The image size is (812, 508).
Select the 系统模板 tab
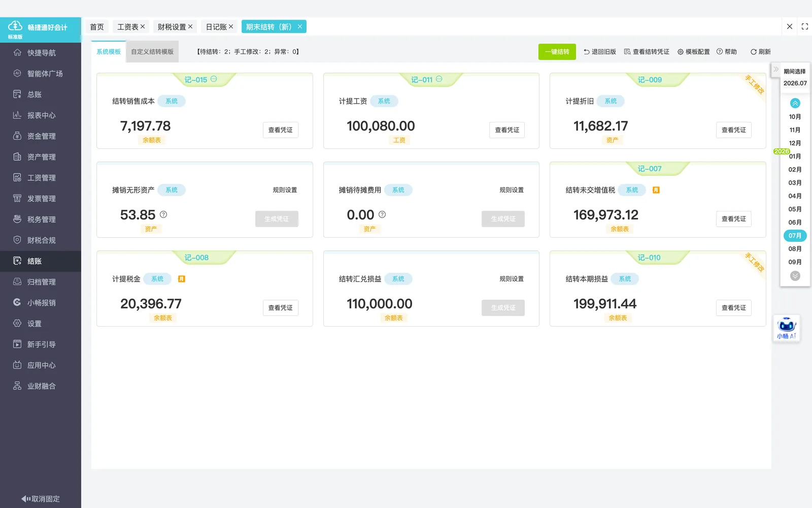[109, 52]
